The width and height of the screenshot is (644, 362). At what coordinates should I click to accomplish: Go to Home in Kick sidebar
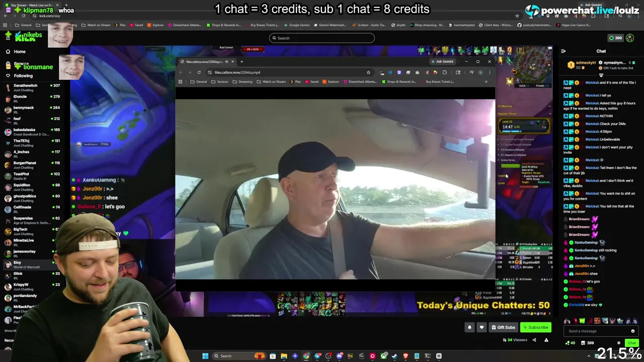(20, 51)
